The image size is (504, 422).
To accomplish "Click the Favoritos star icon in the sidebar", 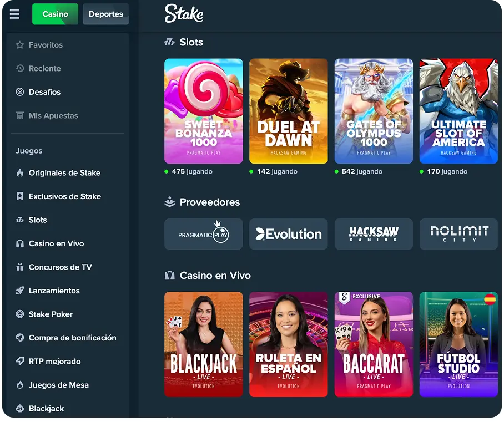I will coord(20,45).
